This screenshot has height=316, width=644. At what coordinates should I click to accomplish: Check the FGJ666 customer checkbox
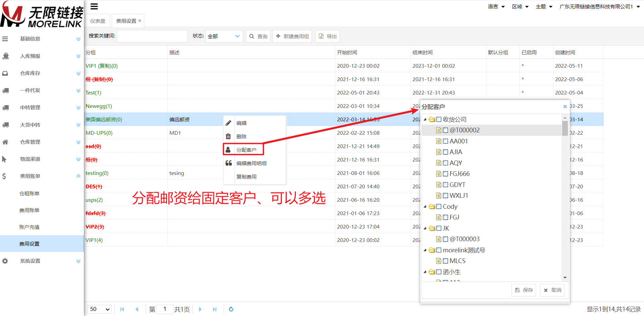coord(445,174)
